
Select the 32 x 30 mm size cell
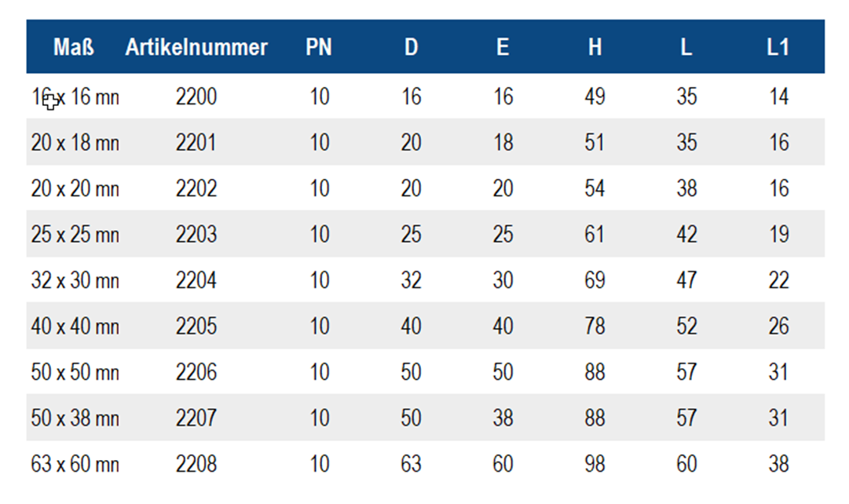[x=75, y=280]
